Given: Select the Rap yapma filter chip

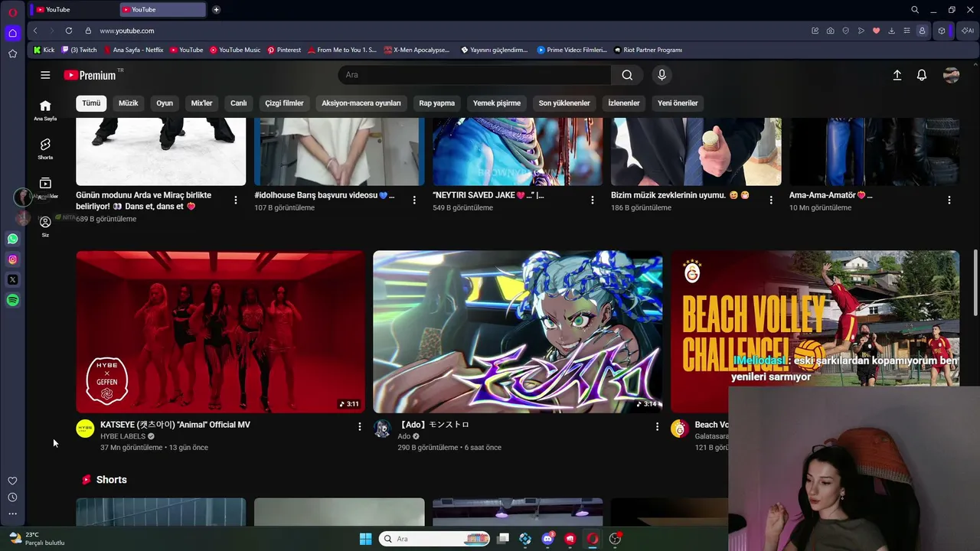Looking at the screenshot, I should pyautogui.click(x=437, y=103).
